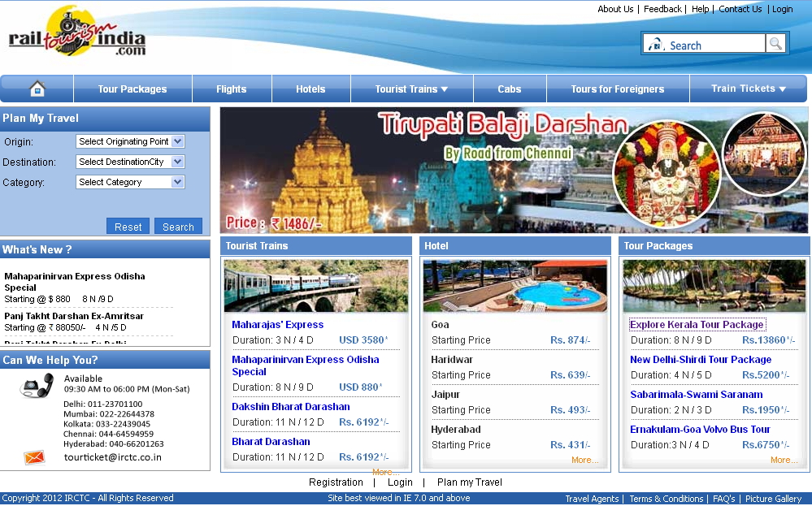
Task: Open the Select Category dropdown
Action: tap(130, 182)
